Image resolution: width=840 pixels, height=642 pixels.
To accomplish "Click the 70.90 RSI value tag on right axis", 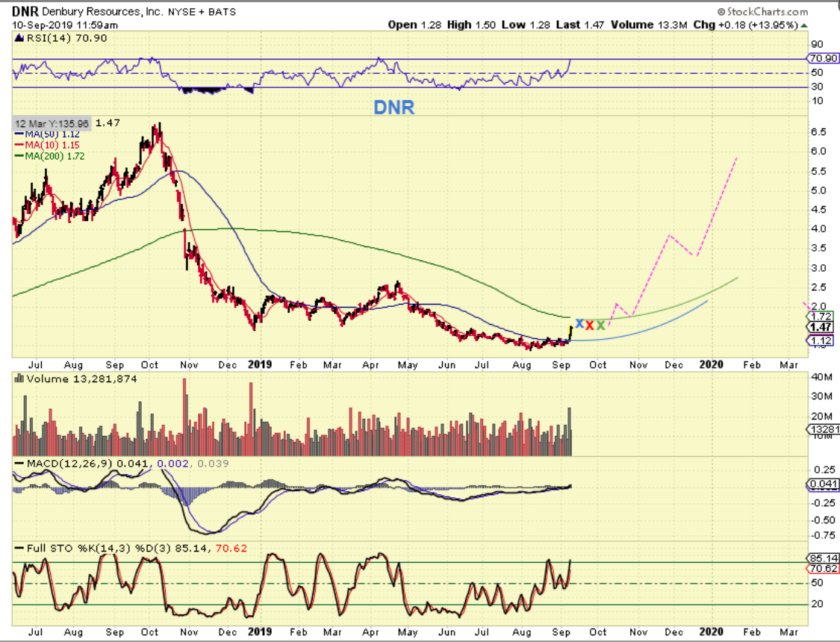I will [823, 58].
